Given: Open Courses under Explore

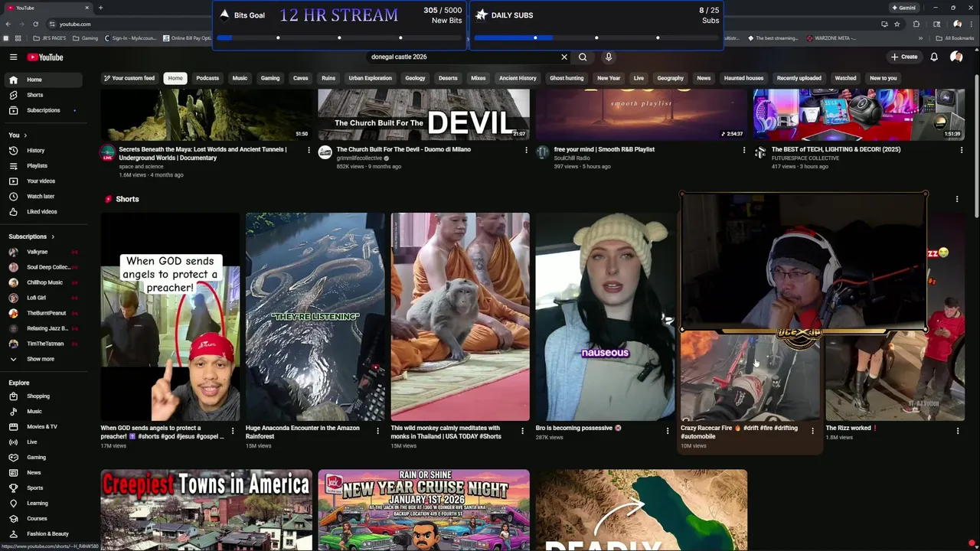Looking at the screenshot, I should (44, 519).
